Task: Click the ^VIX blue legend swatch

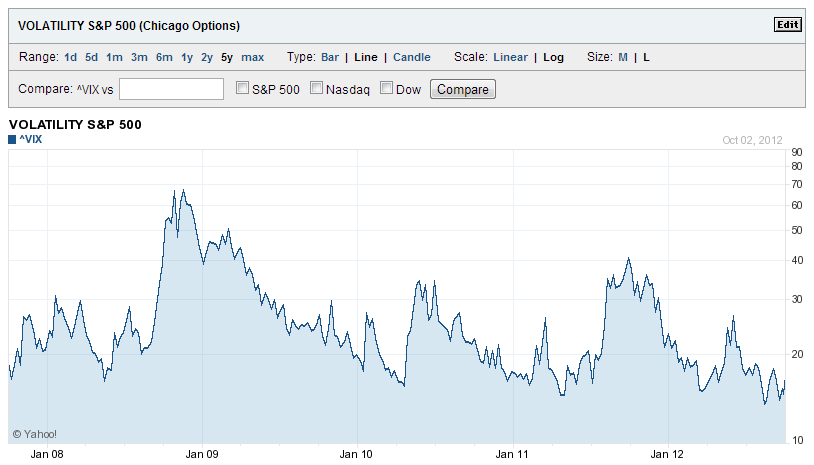Action: [12, 140]
